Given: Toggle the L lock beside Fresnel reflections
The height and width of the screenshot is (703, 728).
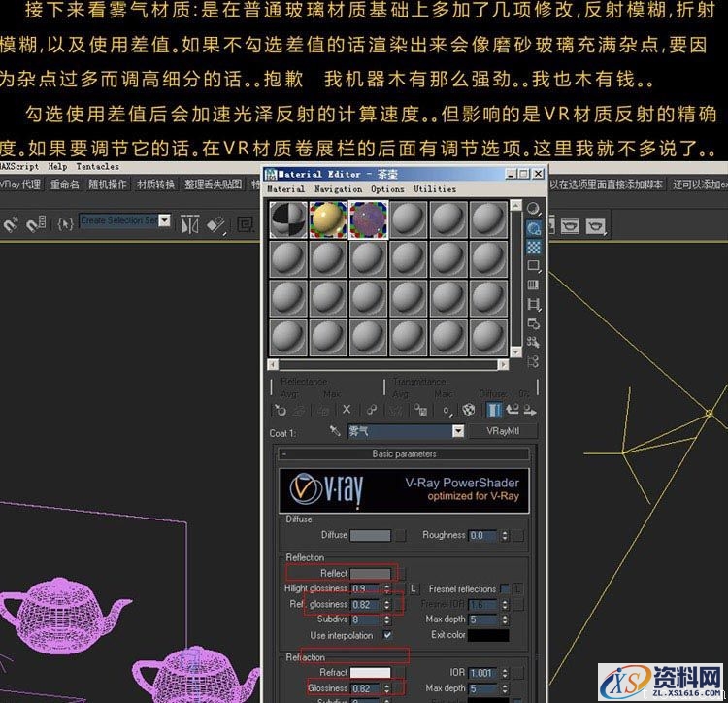Looking at the screenshot, I should pyautogui.click(x=517, y=588).
